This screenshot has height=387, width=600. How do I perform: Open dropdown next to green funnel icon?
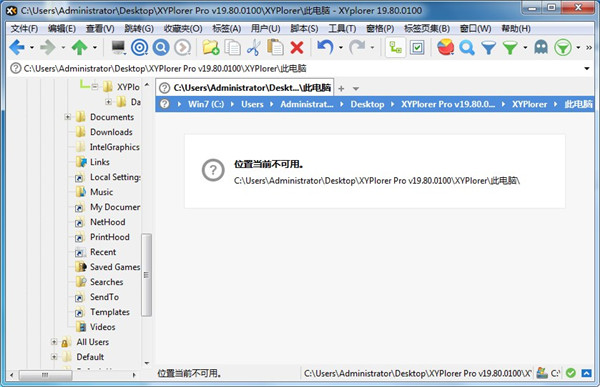click(x=525, y=48)
